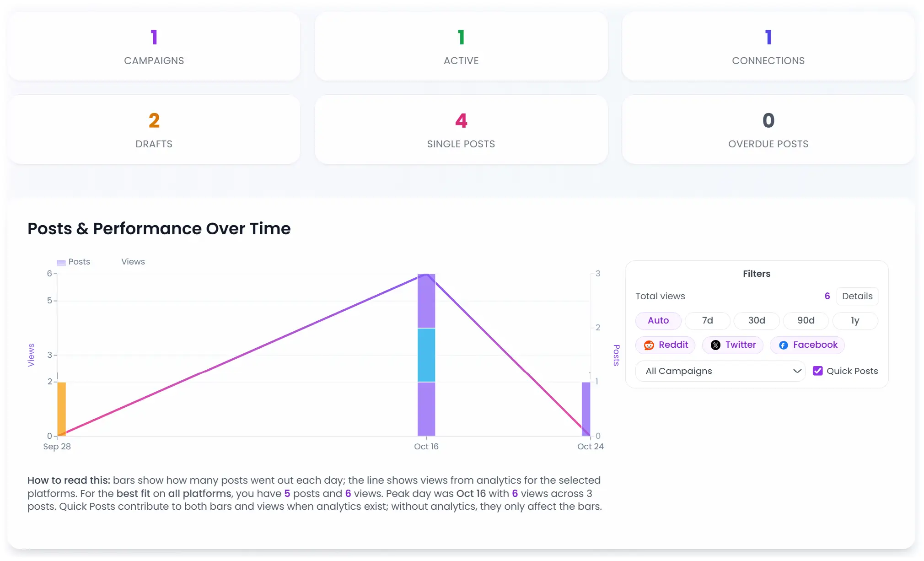Image resolution: width=924 pixels, height=561 pixels.
Task: Switch to the 30d time range
Action: pyautogui.click(x=757, y=321)
